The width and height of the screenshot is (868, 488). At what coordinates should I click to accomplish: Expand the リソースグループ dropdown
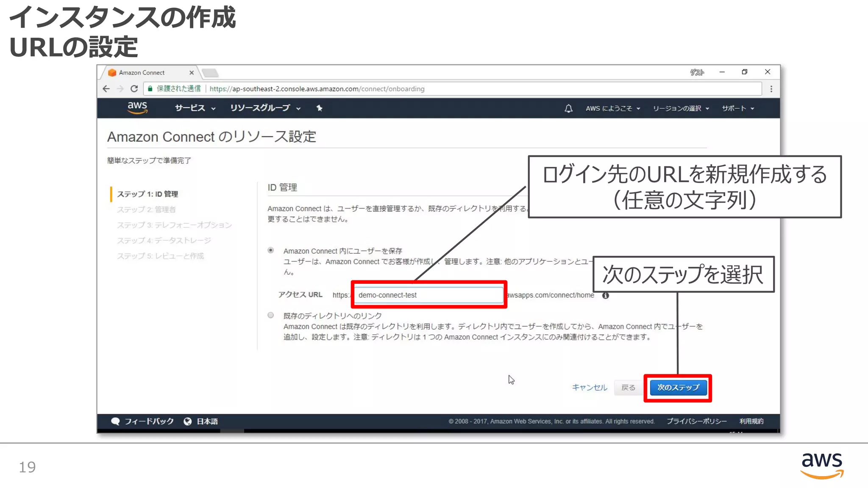[266, 108]
